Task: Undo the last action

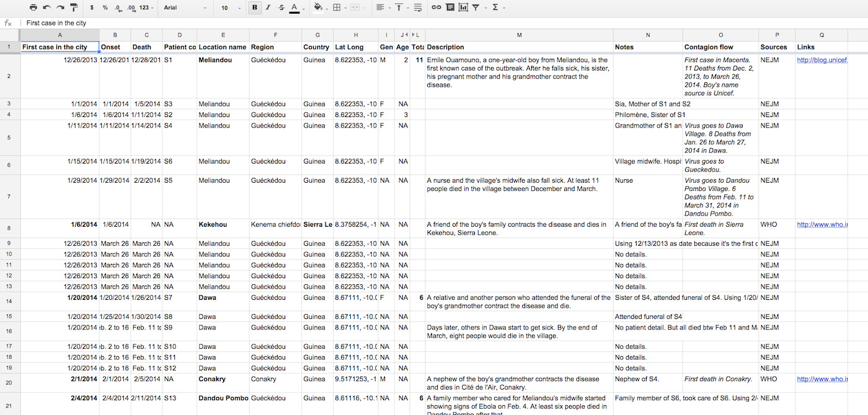Action: 46,7
